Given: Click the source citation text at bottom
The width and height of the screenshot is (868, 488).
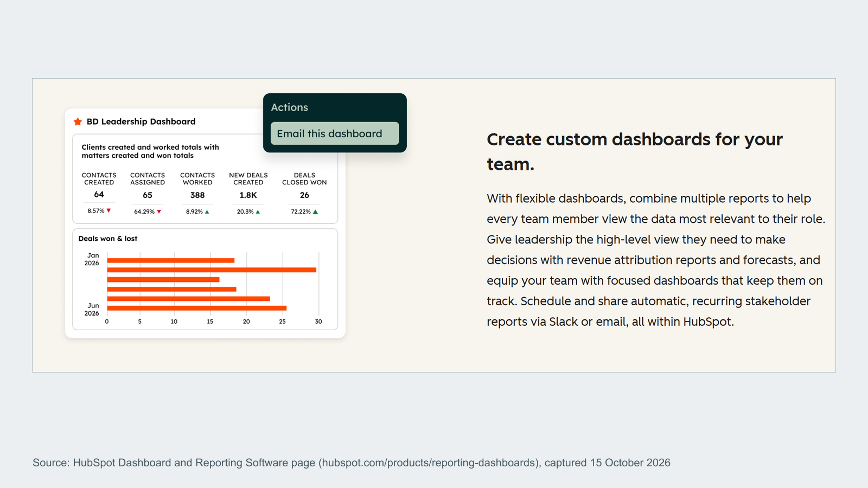Looking at the screenshot, I should [352, 463].
